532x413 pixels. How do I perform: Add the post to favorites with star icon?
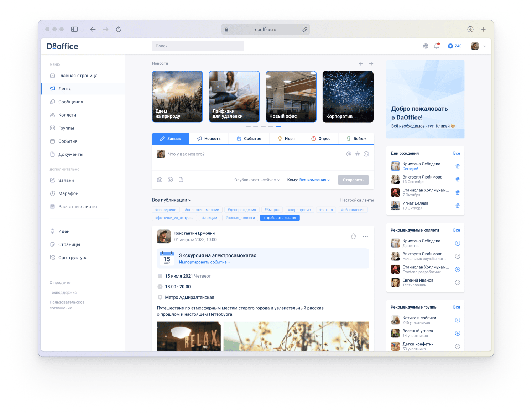(x=353, y=236)
